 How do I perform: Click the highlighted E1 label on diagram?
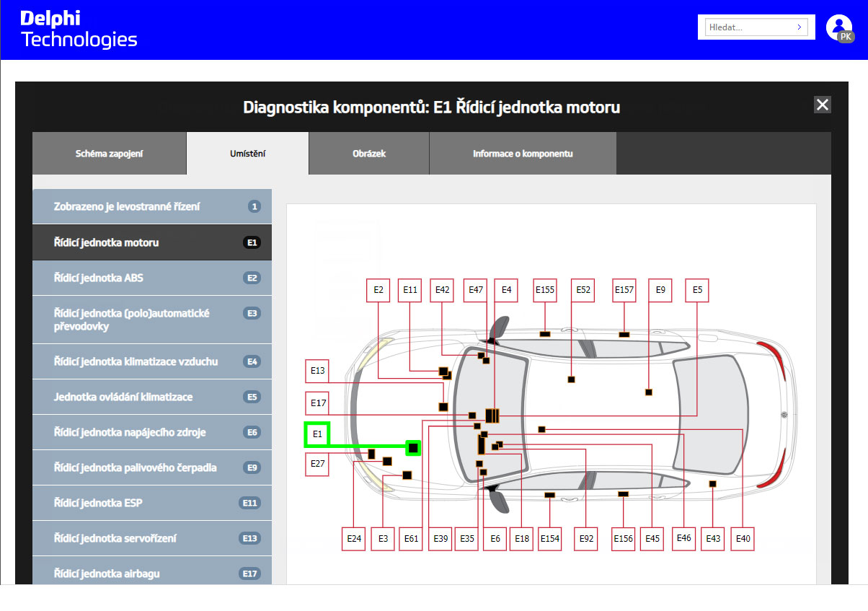[x=317, y=434]
